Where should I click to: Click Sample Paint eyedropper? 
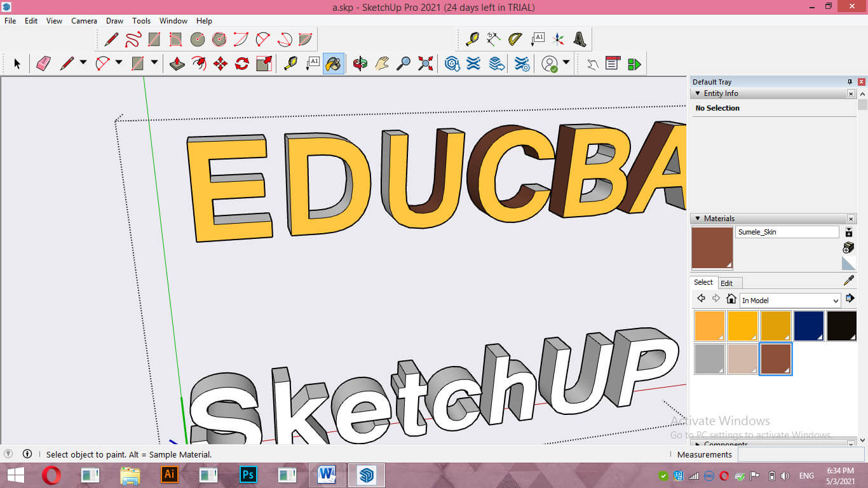click(x=848, y=280)
